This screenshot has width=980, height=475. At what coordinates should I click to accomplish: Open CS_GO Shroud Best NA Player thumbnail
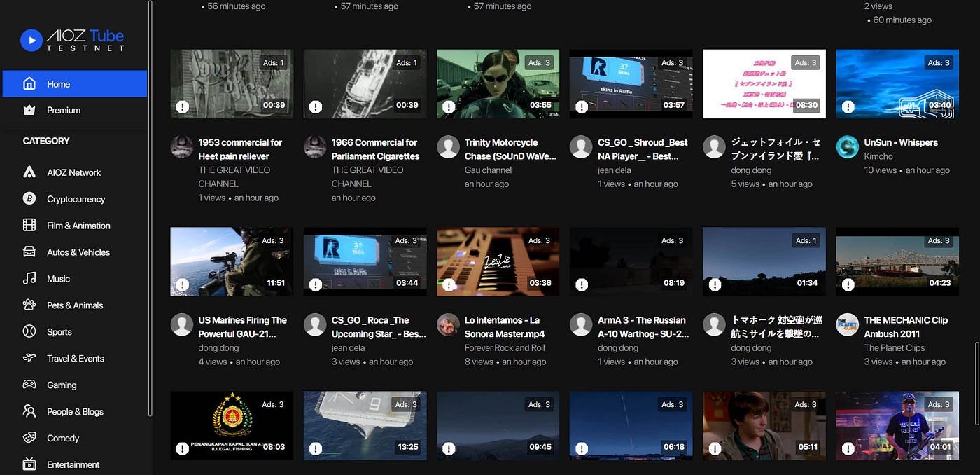tap(631, 83)
